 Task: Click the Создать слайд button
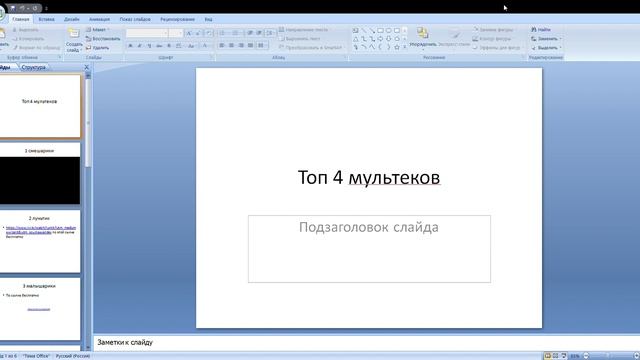pyautogui.click(x=74, y=40)
